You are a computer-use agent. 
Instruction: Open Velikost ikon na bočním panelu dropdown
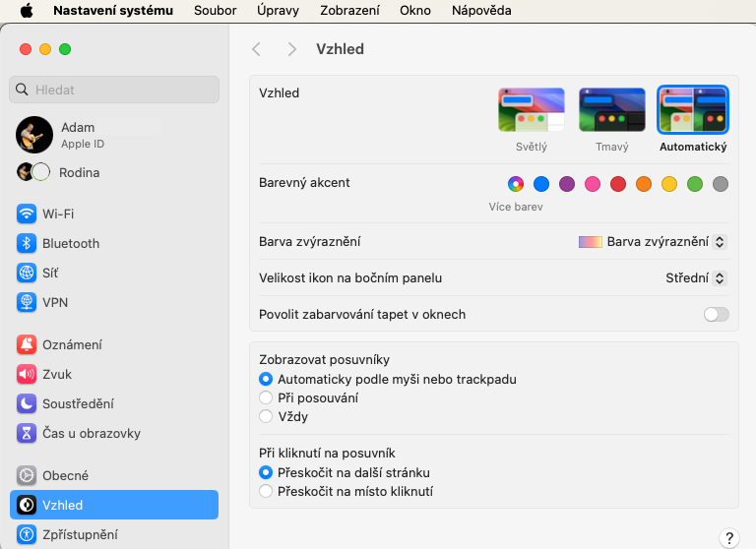click(696, 278)
